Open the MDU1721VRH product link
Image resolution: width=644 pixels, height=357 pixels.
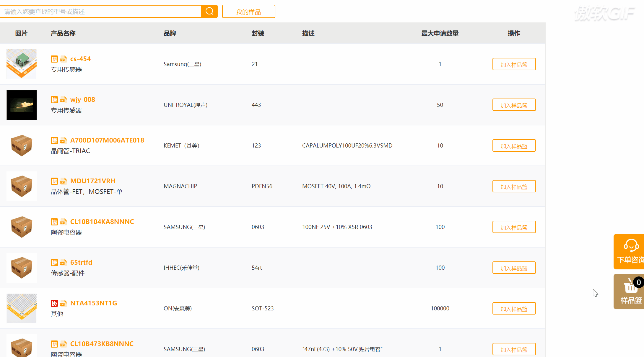tap(93, 181)
